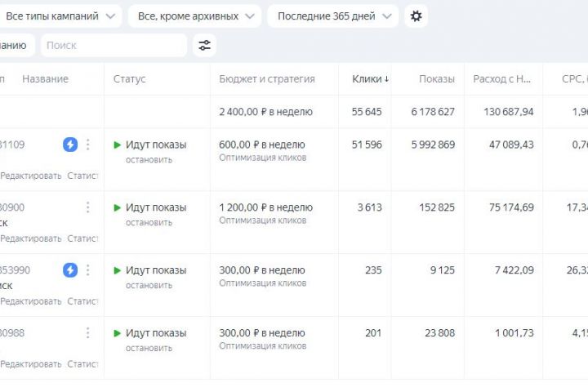Click into the "Поиск" search field

pos(113,46)
